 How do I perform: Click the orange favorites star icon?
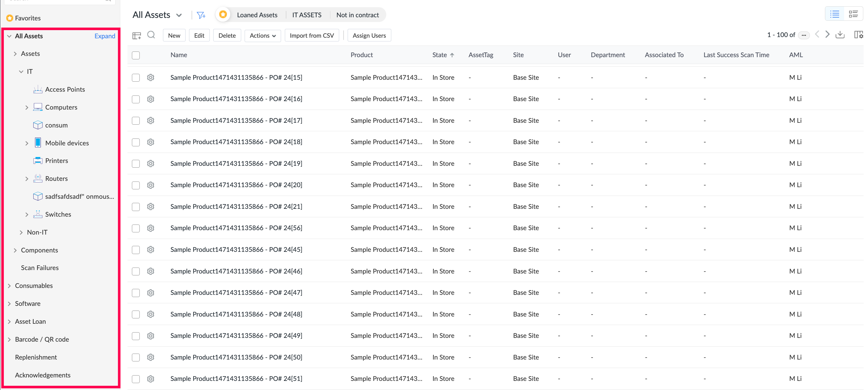[223, 14]
